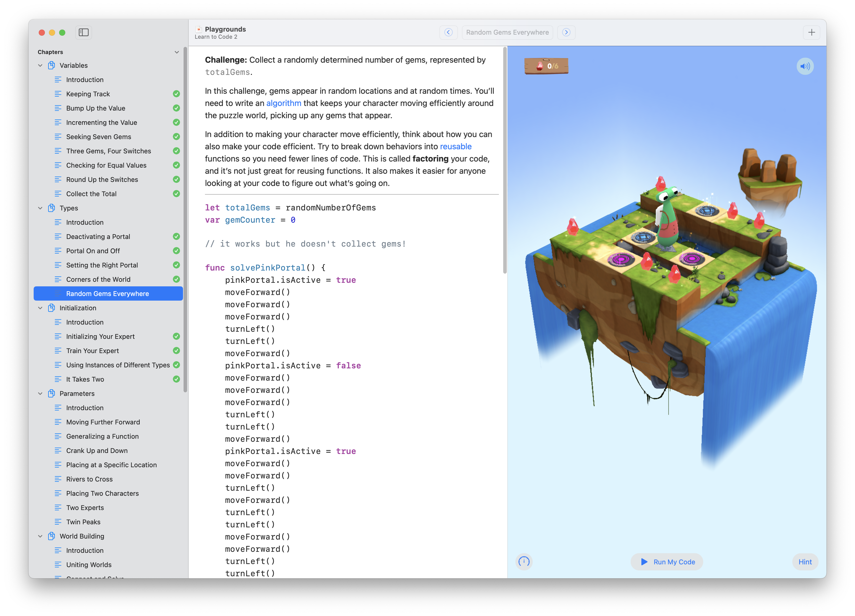Screen dimensions: 855x616
Task: Go to previous page arrow
Action: (448, 32)
